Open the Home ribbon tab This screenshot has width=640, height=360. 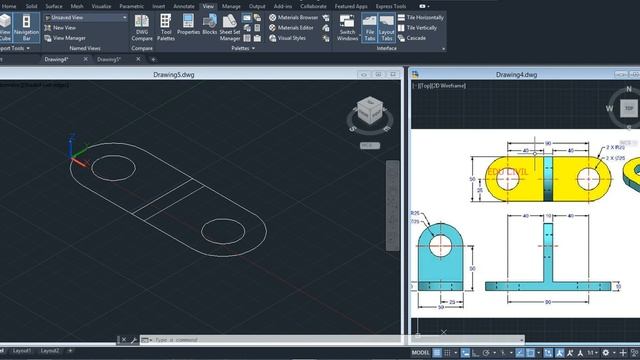tap(9, 6)
